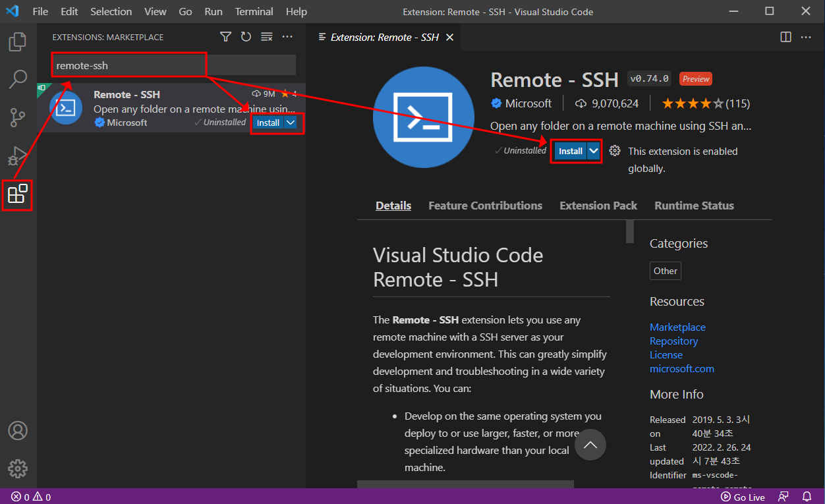Open the Go menu
The height and width of the screenshot is (504, 825).
coord(186,12)
